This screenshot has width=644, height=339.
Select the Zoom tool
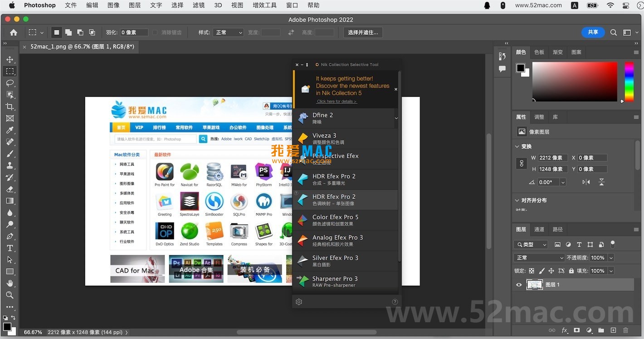10,295
